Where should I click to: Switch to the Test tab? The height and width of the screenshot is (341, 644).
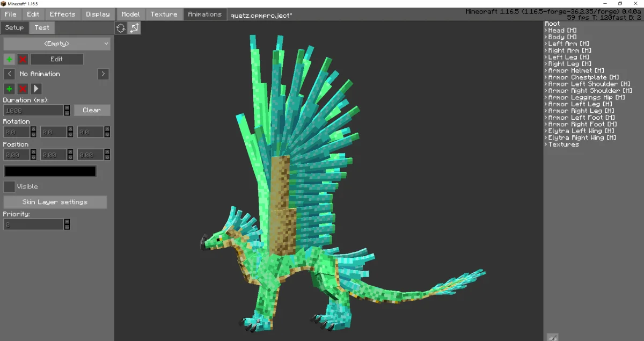42,27
